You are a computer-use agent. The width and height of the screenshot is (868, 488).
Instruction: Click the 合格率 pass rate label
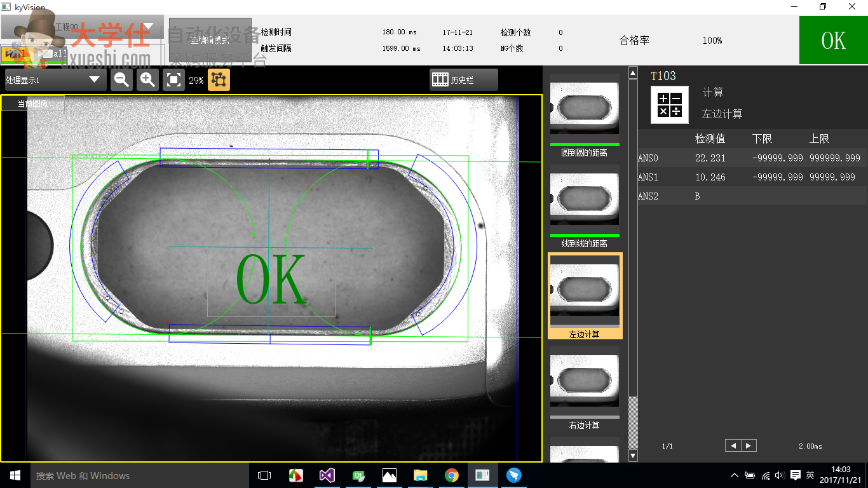point(634,41)
